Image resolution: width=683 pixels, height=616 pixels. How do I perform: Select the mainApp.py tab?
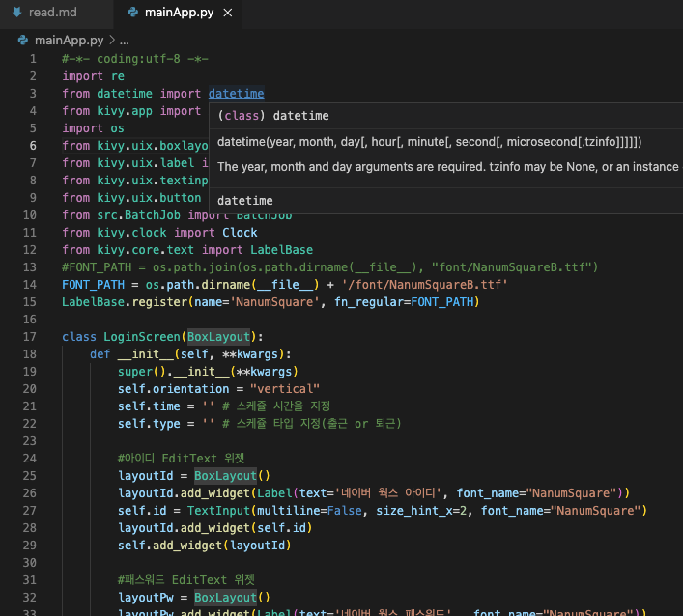click(x=179, y=13)
